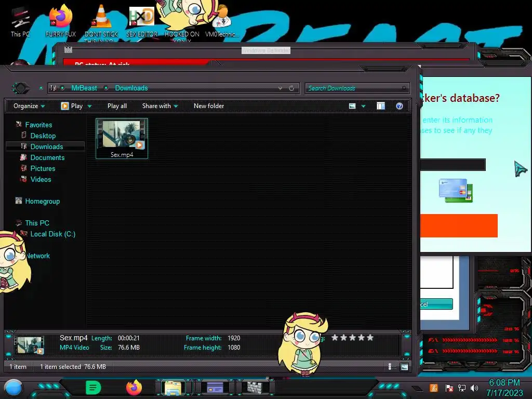Click the network tray icon
The image size is (532, 399).
[462, 388]
